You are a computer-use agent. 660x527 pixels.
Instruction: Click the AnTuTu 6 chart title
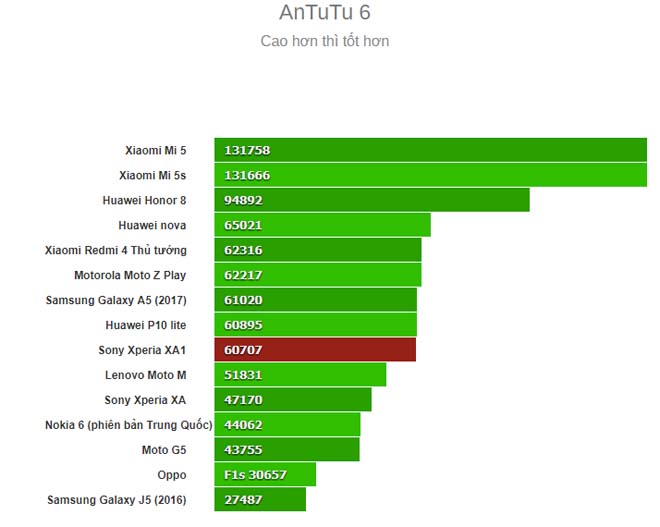click(325, 12)
